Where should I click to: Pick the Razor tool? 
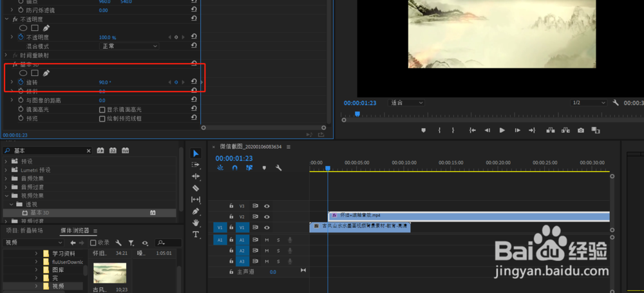tap(196, 188)
